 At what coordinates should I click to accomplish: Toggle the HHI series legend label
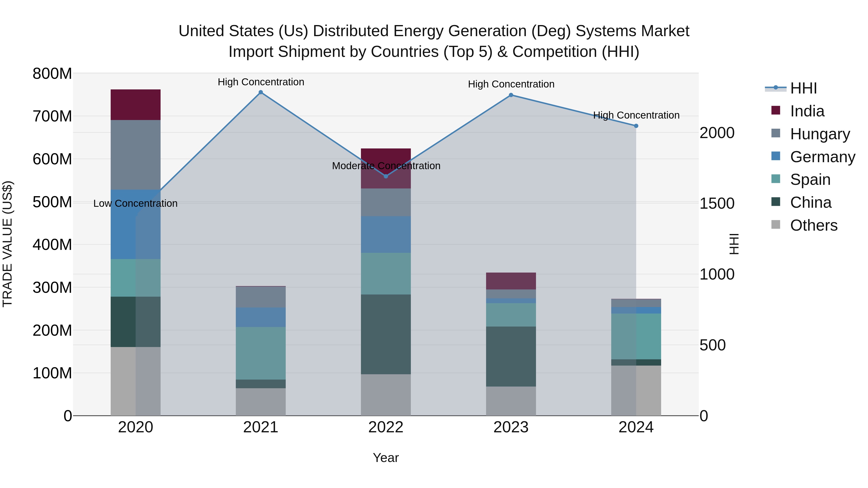click(x=804, y=88)
